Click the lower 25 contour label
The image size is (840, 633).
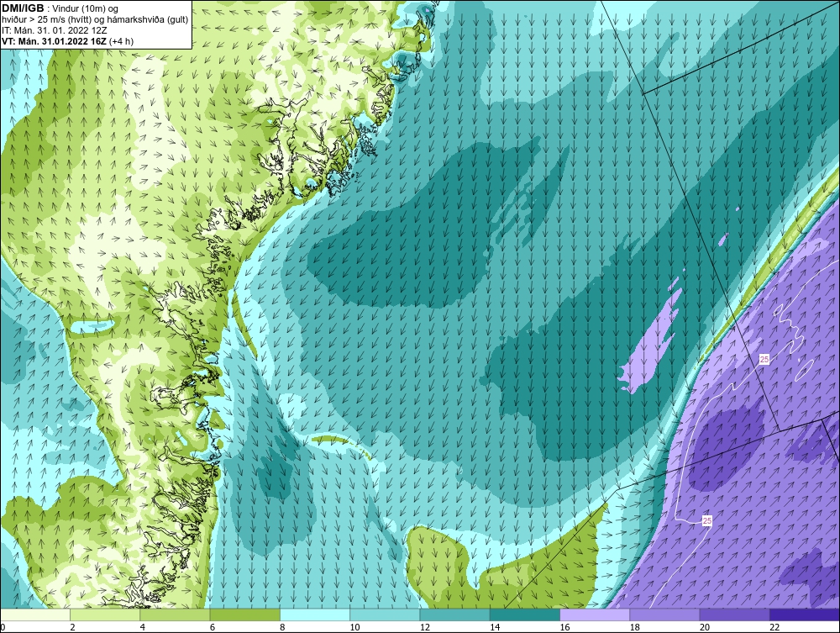tap(707, 520)
